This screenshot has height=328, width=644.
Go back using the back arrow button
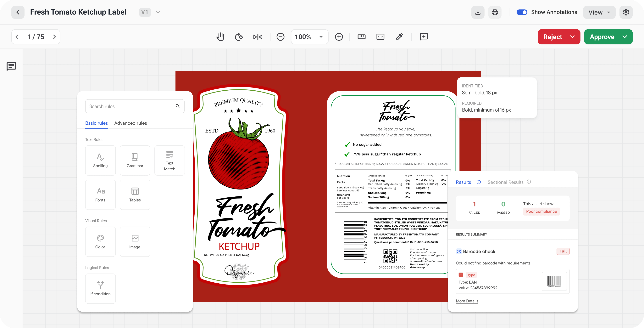18,12
